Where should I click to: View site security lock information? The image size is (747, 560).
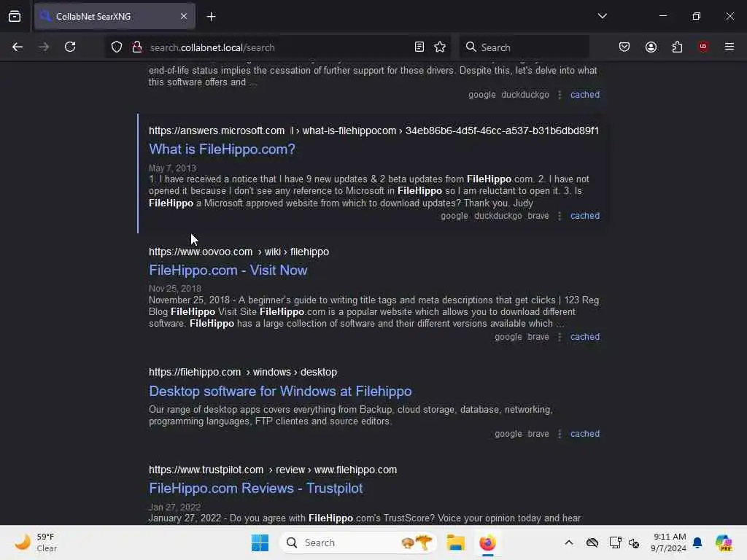(x=137, y=47)
